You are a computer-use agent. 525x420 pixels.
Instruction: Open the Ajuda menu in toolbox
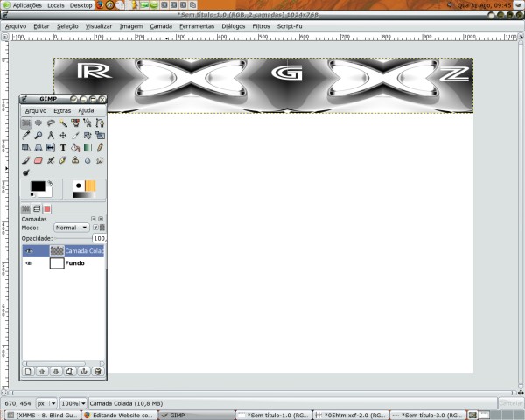pos(86,110)
